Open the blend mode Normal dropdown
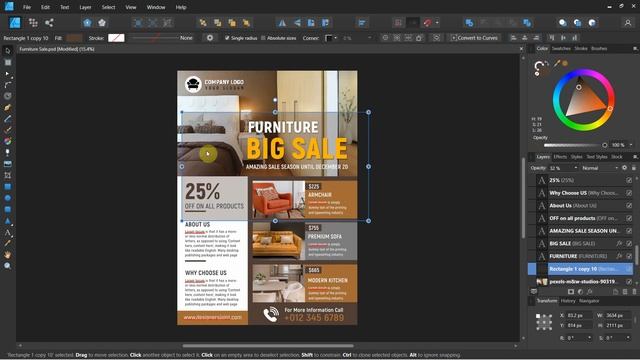Image resolution: width=640 pixels, height=360 pixels. point(600,168)
